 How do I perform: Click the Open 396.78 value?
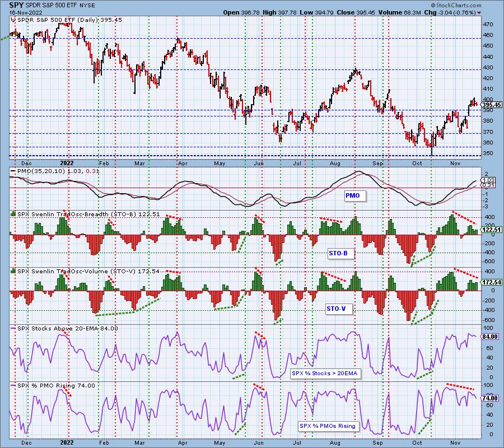click(x=242, y=12)
